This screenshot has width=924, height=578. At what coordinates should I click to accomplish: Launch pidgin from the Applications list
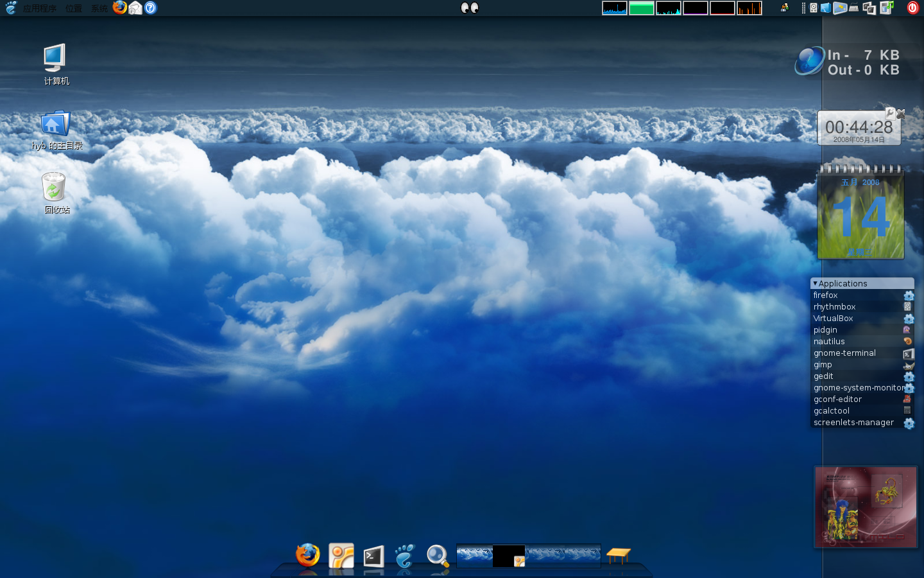click(863, 330)
